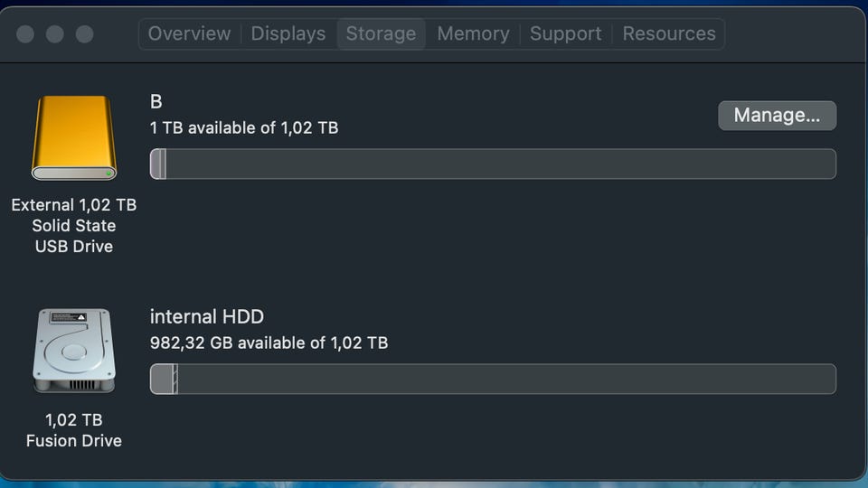This screenshot has width=868, height=488.
Task: Click the drive name "B"
Action: click(156, 102)
